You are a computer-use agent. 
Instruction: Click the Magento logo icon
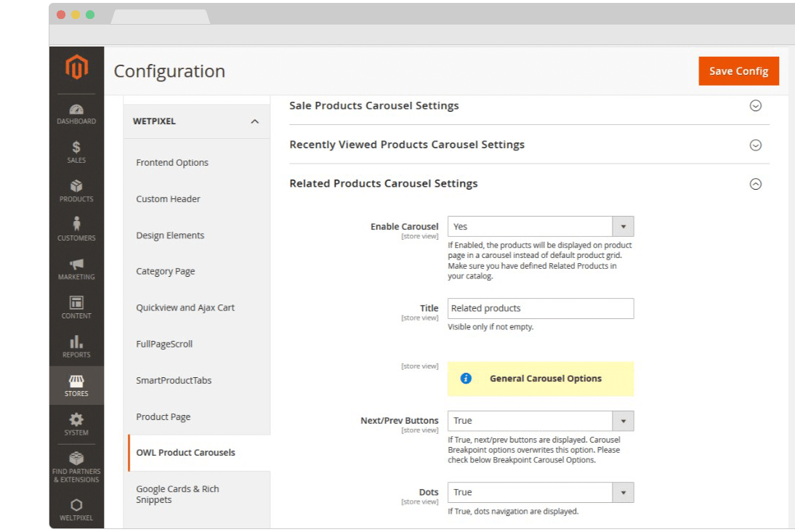tap(76, 68)
